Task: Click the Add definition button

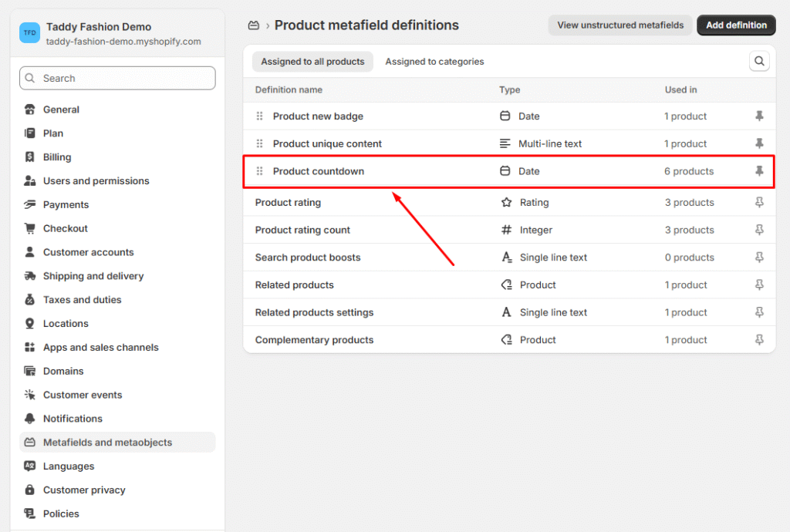Action: click(x=736, y=25)
